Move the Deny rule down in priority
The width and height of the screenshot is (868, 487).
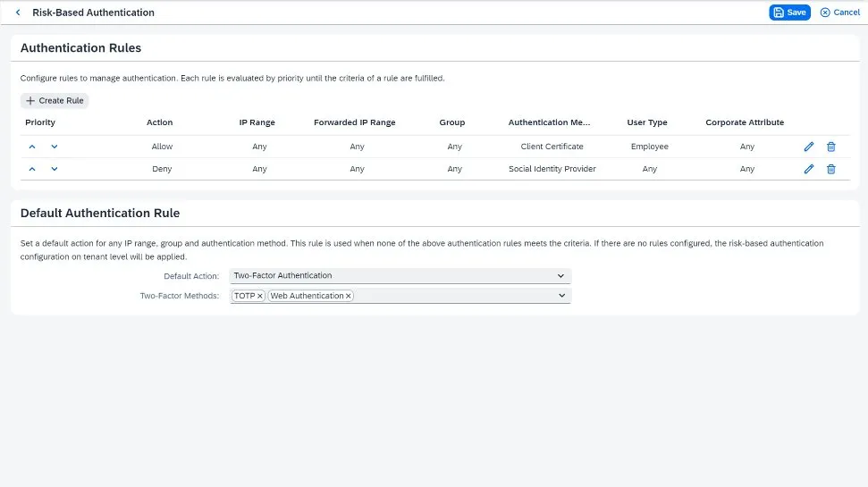[x=55, y=169]
